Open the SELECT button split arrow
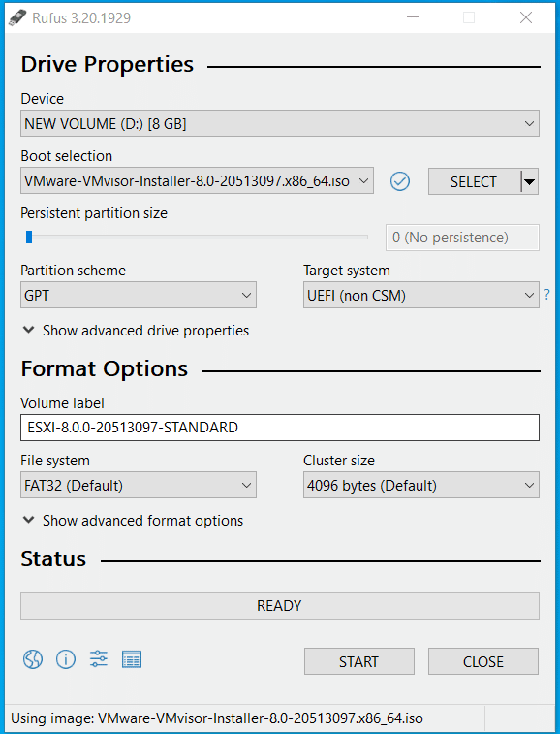Image resolution: width=560 pixels, height=734 pixels. point(530,181)
